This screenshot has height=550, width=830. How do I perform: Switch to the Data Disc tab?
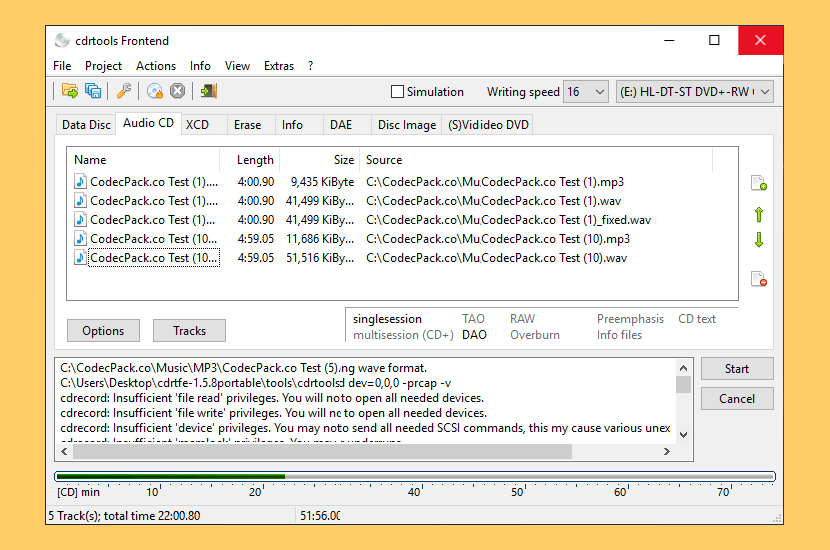[86, 125]
